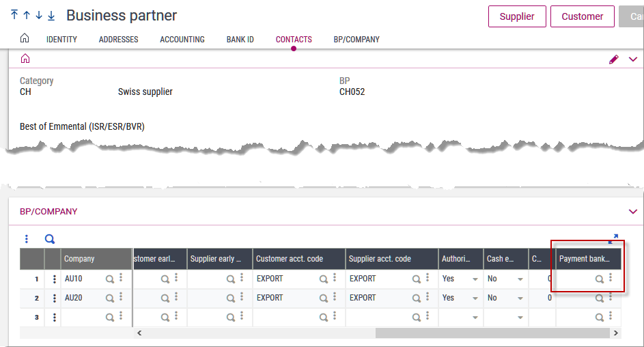Open the grid actions three-dot menu
The image size is (644, 347).
pyautogui.click(x=27, y=239)
